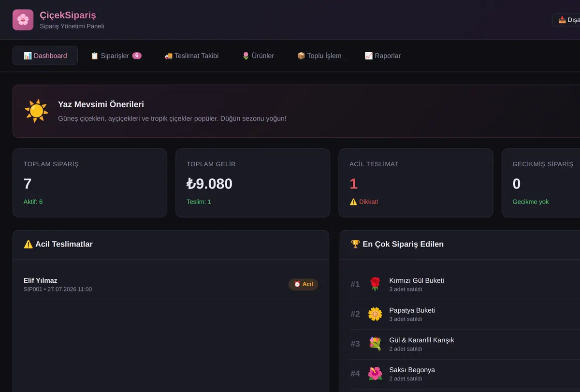The height and width of the screenshot is (392, 580).
Task: Click the Elif Yılmaz urgent delivery name
Action: (x=41, y=280)
